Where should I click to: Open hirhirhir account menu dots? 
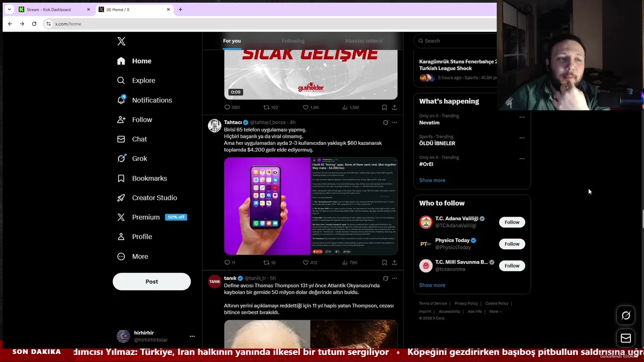pyautogui.click(x=192, y=336)
